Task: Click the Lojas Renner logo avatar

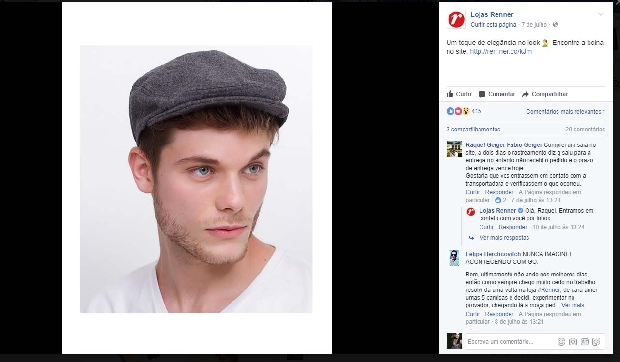Action: click(456, 19)
